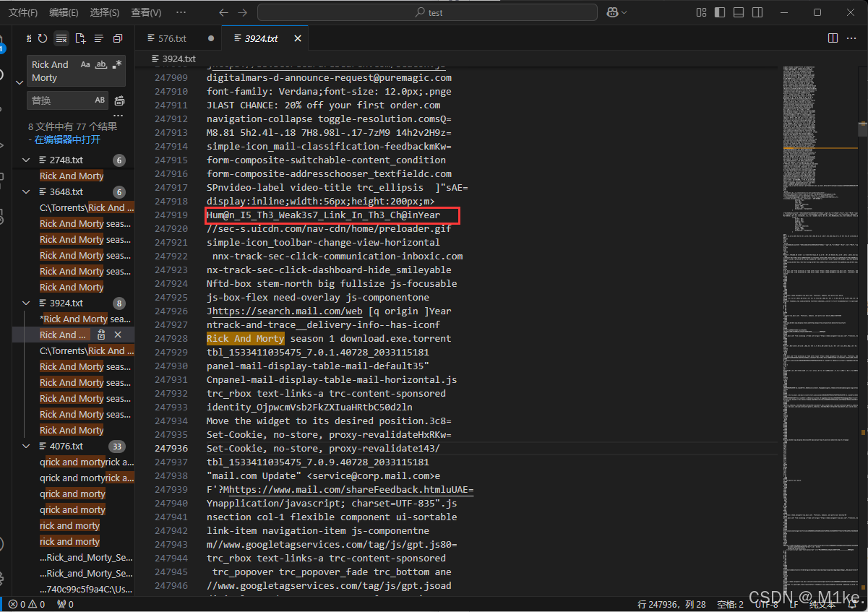Collapse the 2748.txt results group

click(x=26, y=160)
